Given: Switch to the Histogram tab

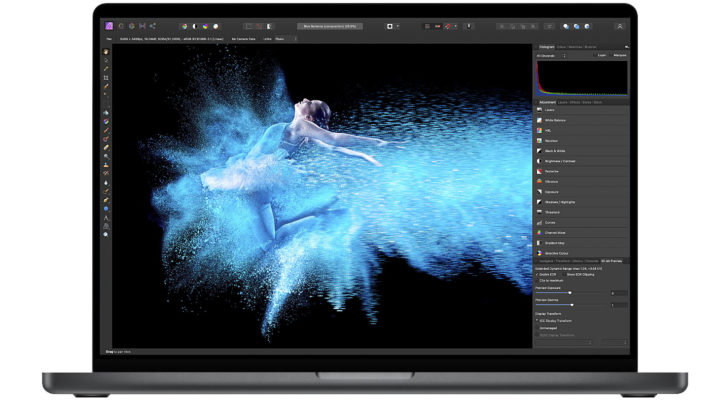Looking at the screenshot, I should tap(546, 47).
